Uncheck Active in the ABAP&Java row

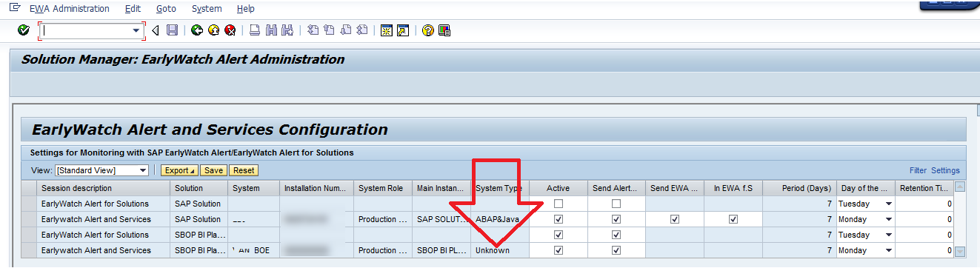(x=558, y=219)
